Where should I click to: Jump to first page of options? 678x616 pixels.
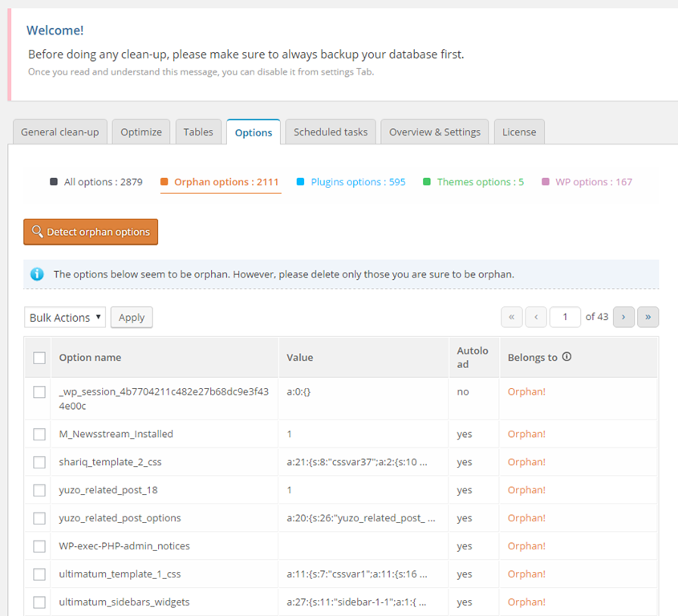512,317
